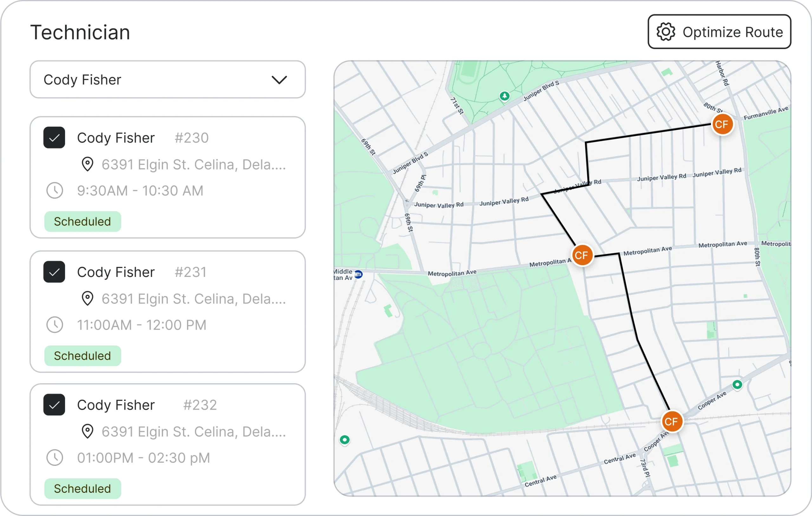Click the location pin icon in job #230
This screenshot has height=516, width=812.
tap(88, 164)
